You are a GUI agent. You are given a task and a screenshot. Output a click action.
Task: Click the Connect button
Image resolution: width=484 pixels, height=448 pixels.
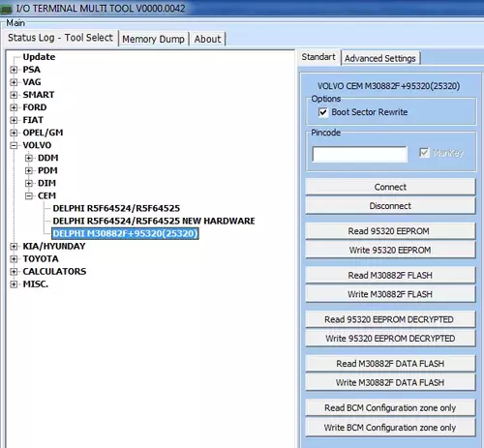coord(390,187)
